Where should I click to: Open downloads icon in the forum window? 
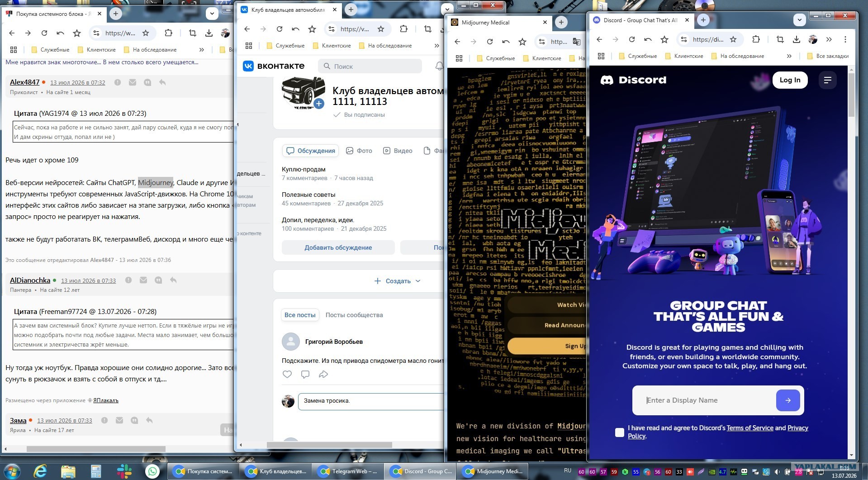coord(209,33)
